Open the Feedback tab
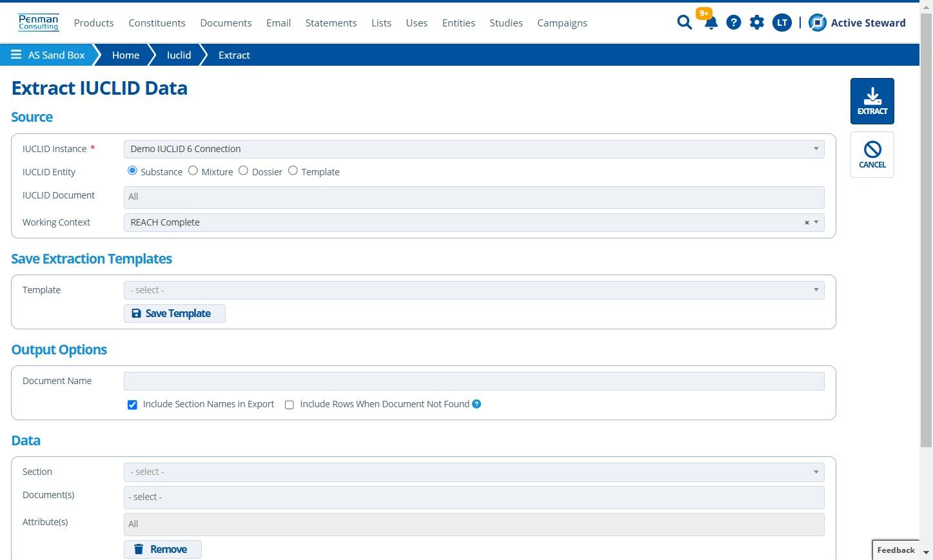The width and height of the screenshot is (933, 560). 896,550
